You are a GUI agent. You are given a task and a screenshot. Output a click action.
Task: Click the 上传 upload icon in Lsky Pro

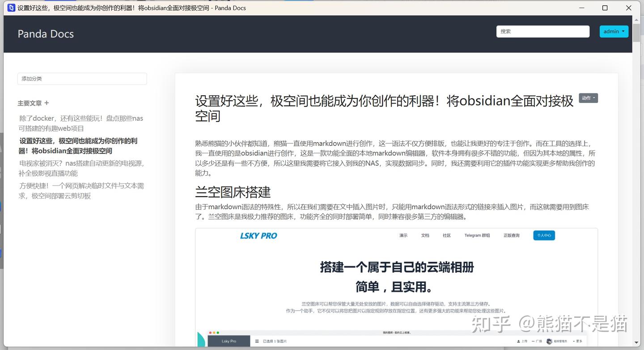point(519,341)
